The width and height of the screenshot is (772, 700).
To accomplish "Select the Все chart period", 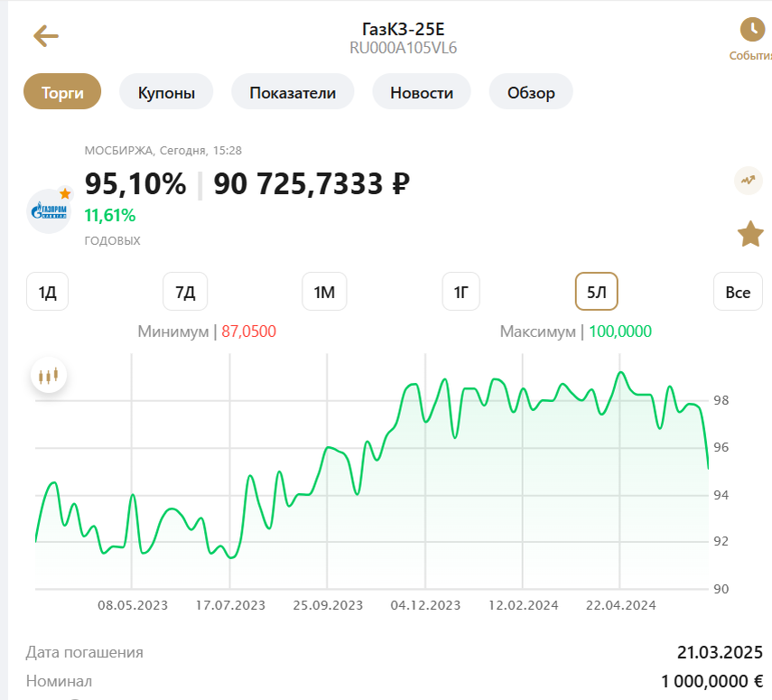I will point(738,292).
